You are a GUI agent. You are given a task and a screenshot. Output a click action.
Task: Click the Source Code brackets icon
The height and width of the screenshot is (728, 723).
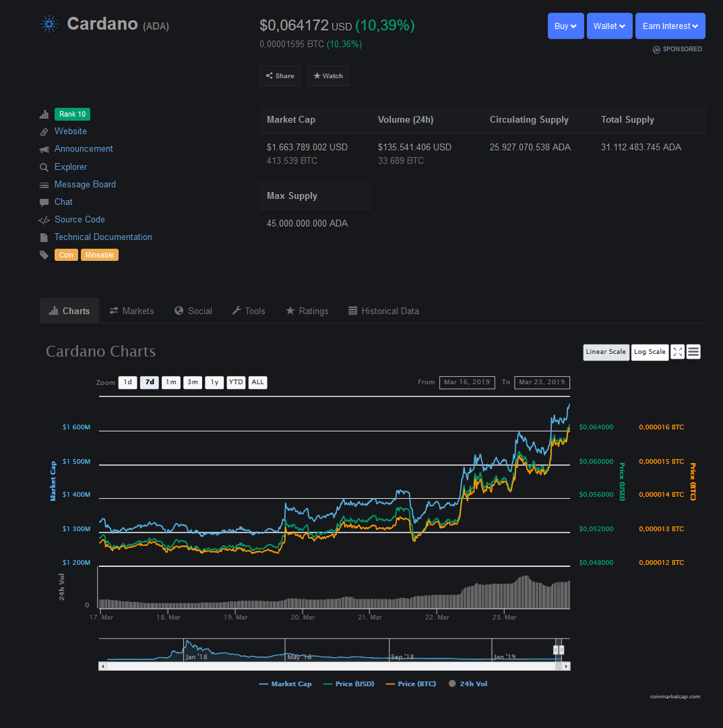tap(44, 220)
